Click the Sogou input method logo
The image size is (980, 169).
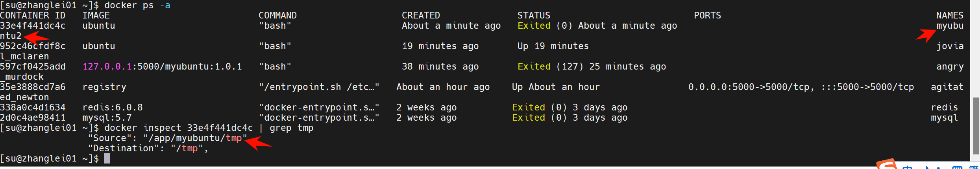(x=887, y=165)
